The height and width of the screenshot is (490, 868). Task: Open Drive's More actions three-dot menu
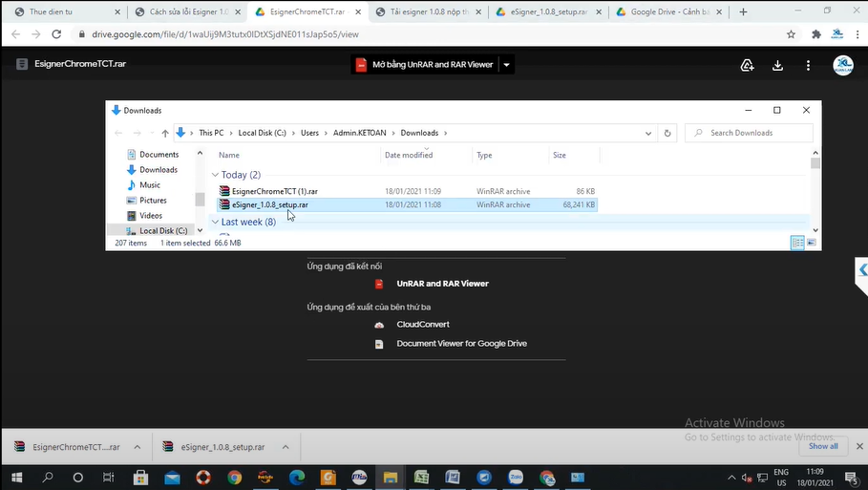click(x=808, y=65)
